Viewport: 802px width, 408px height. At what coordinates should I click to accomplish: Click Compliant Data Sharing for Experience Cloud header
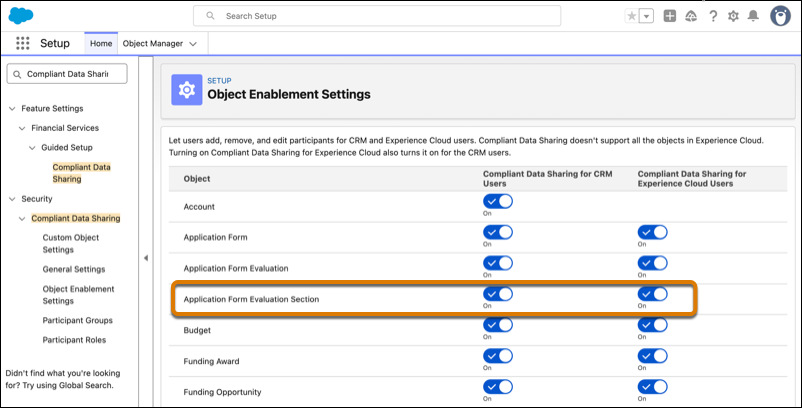[692, 179]
